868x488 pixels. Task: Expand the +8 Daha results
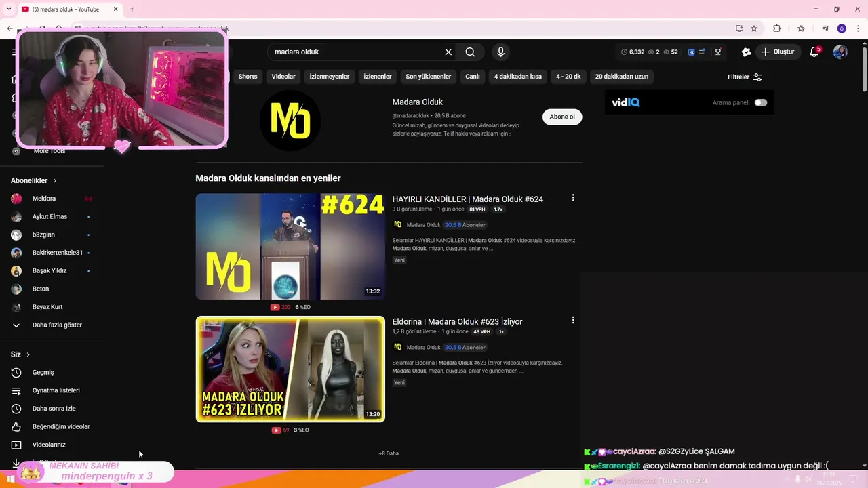pos(389,453)
